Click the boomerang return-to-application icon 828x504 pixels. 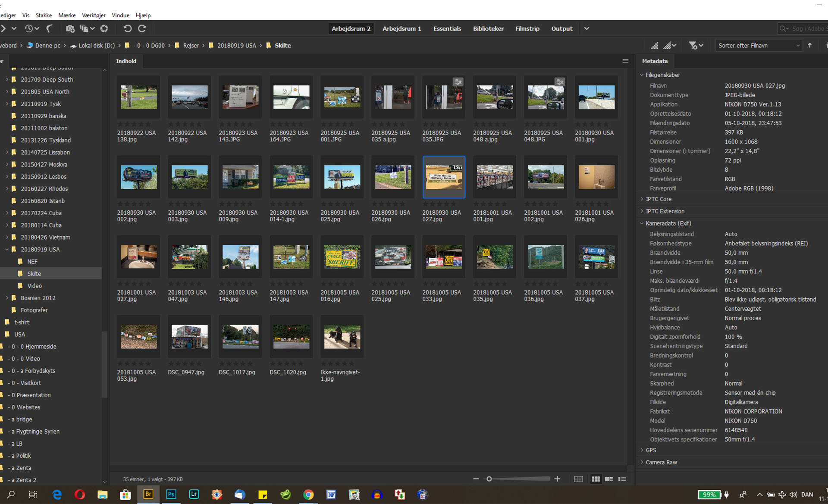49,28
